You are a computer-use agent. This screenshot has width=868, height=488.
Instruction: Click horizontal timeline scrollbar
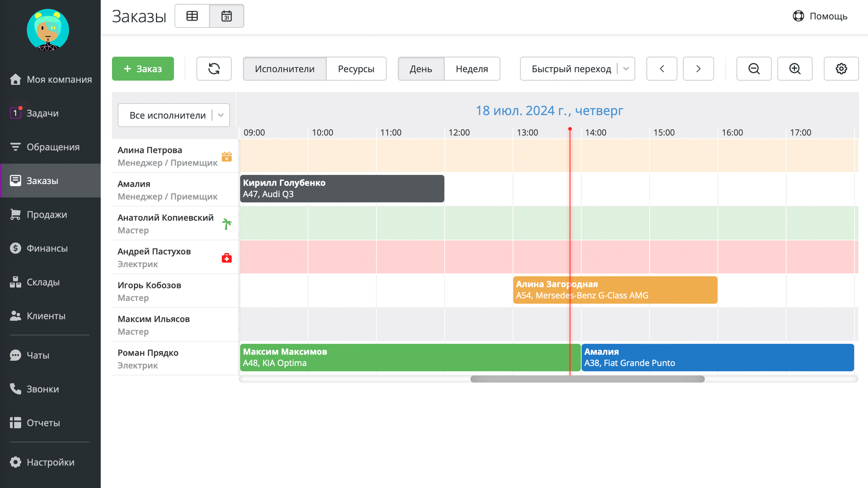[587, 379]
